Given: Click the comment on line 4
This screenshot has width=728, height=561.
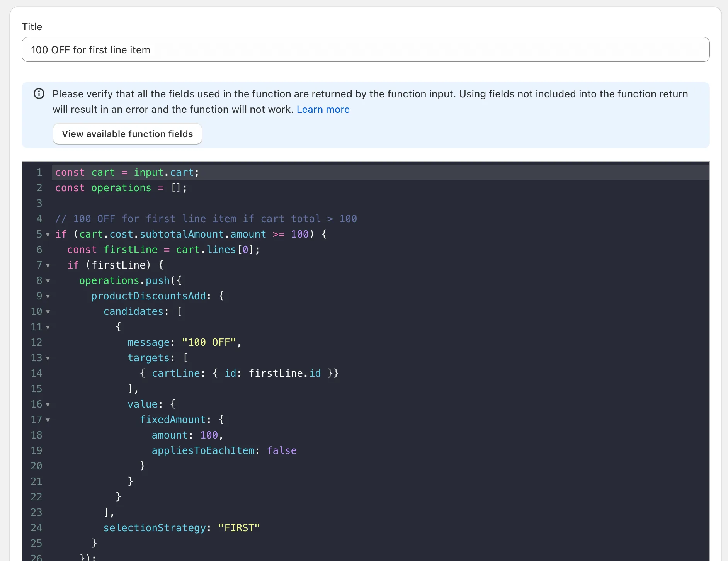Looking at the screenshot, I should 206,219.
